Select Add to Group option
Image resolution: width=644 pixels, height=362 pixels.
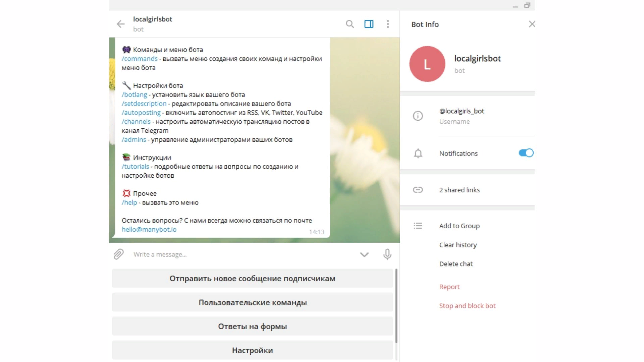459,226
